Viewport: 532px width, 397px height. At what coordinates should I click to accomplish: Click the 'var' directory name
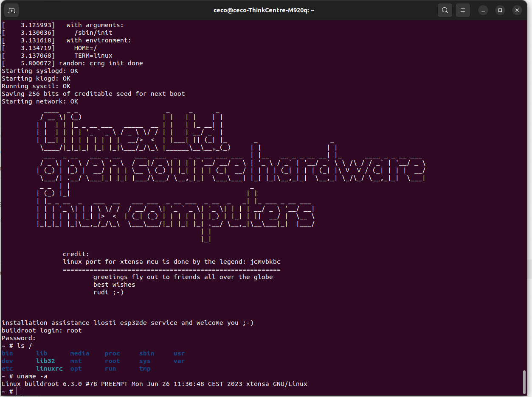click(x=179, y=361)
